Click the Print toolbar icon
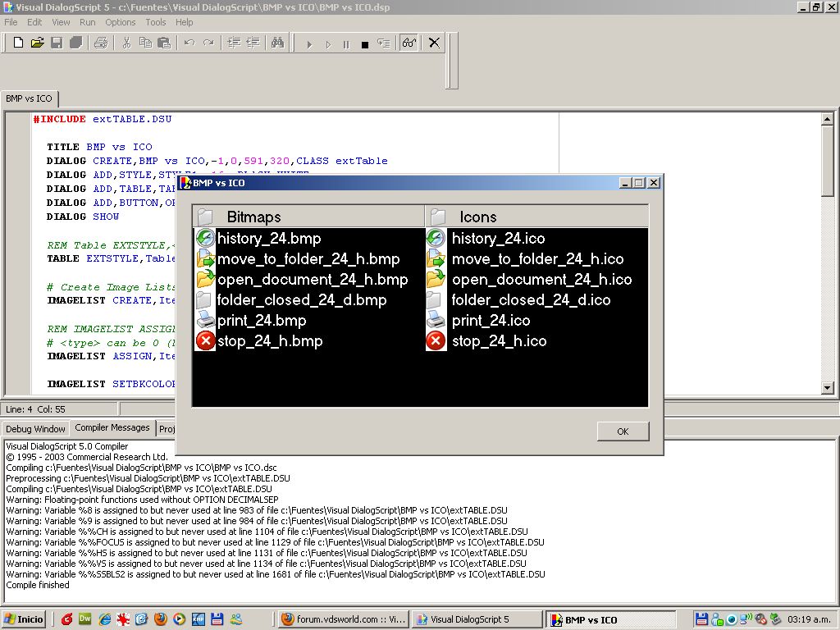Image resolution: width=840 pixels, height=630 pixels. pyautogui.click(x=101, y=43)
